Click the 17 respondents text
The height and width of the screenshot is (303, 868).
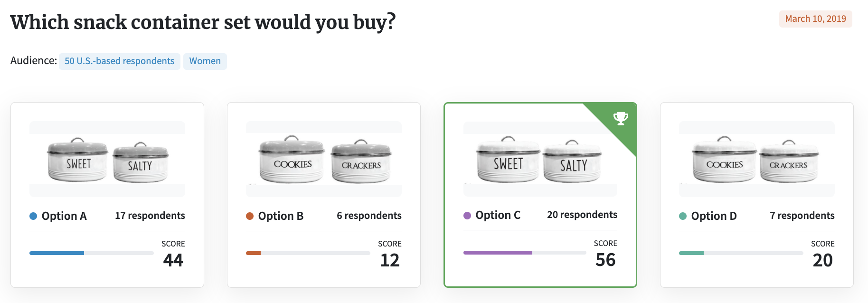[150, 216]
